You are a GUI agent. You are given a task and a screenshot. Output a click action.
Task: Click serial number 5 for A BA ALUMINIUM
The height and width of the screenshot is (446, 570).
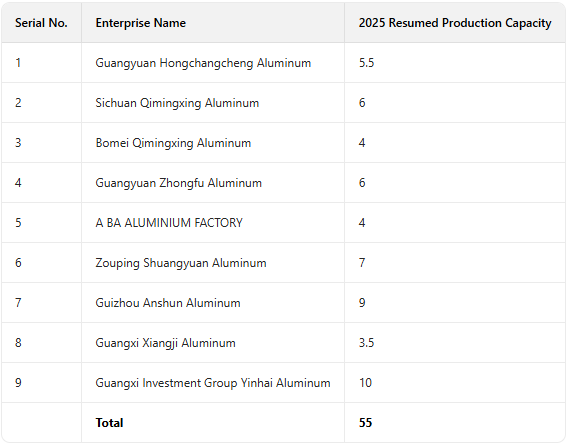(x=18, y=222)
